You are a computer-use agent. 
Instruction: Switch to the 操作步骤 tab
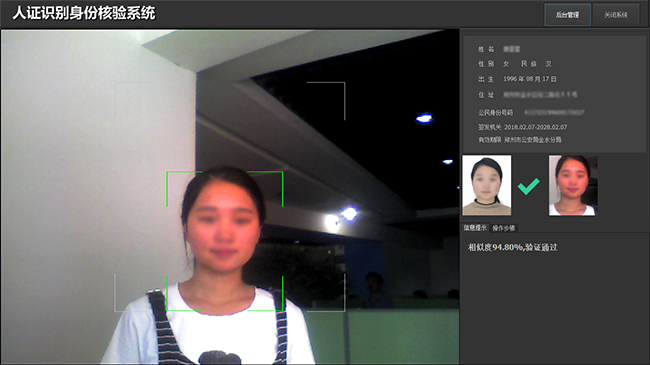click(504, 228)
